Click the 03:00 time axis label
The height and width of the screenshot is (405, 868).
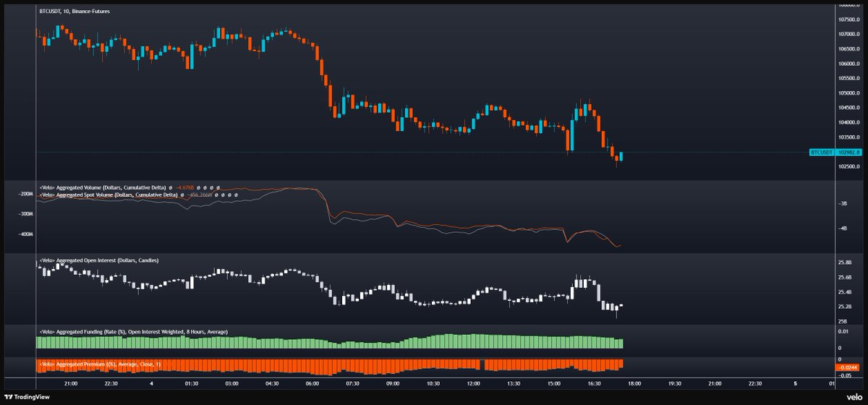tap(232, 383)
